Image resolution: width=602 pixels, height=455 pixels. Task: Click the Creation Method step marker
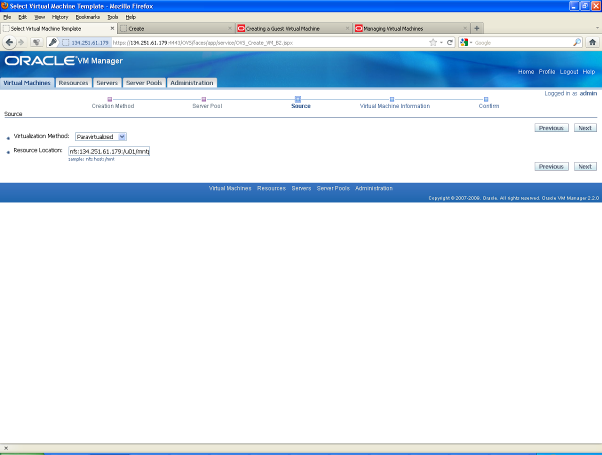[109, 99]
